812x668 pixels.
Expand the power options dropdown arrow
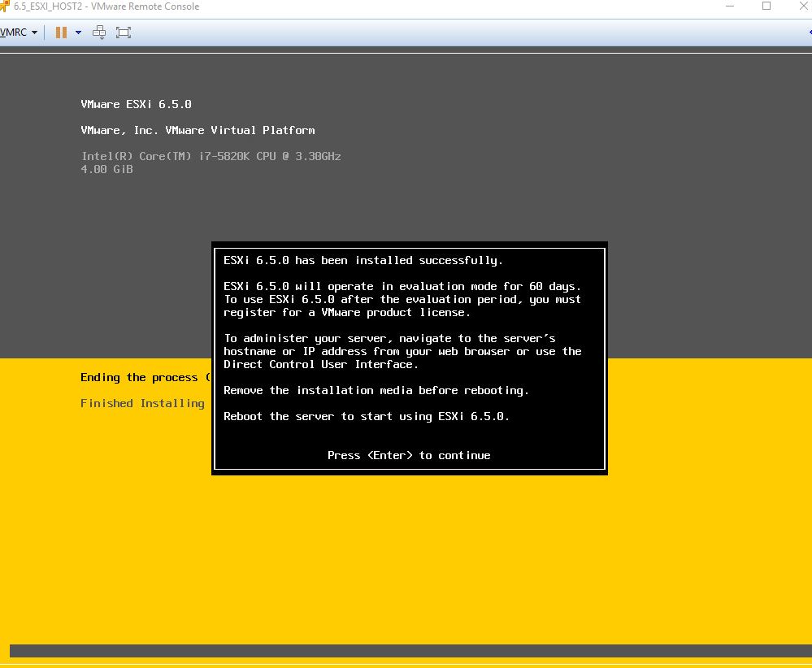click(x=78, y=33)
